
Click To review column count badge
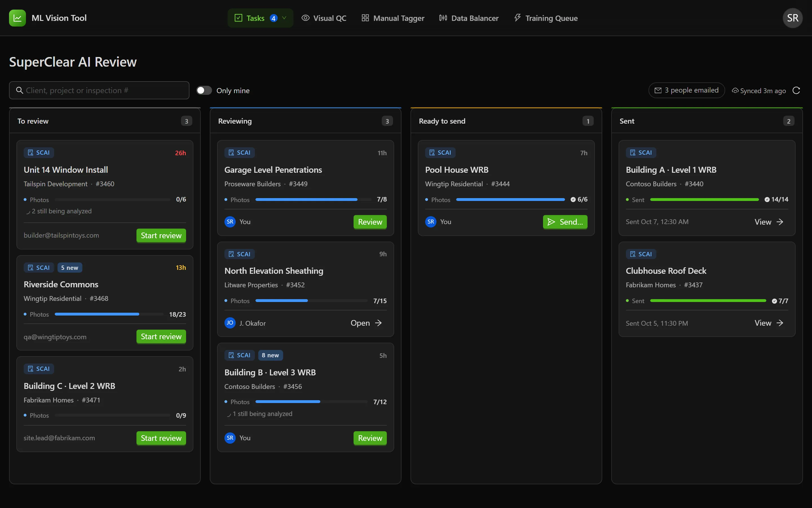pyautogui.click(x=187, y=121)
